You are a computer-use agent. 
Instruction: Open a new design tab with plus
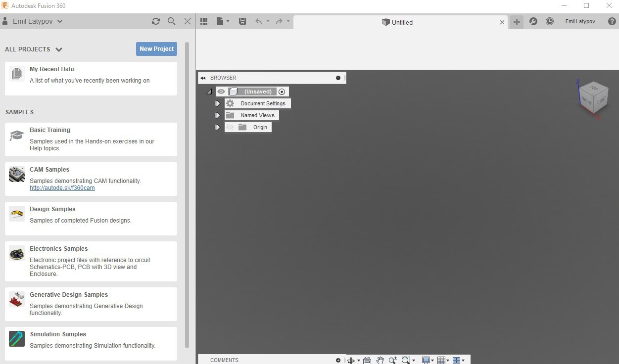(517, 22)
